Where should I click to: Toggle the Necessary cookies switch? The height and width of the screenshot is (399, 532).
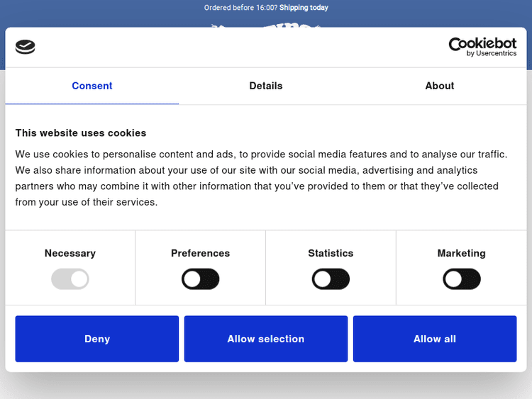tap(70, 279)
